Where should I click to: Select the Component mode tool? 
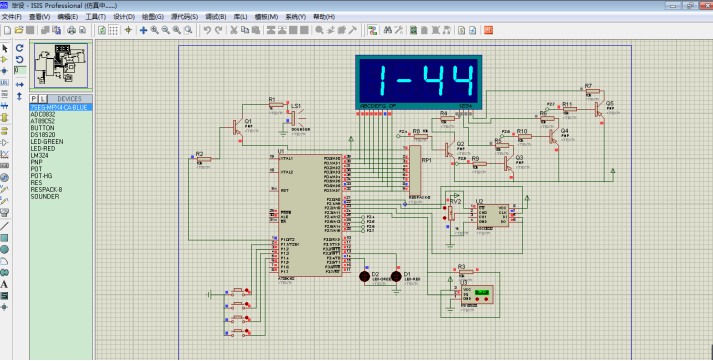[x=5, y=60]
